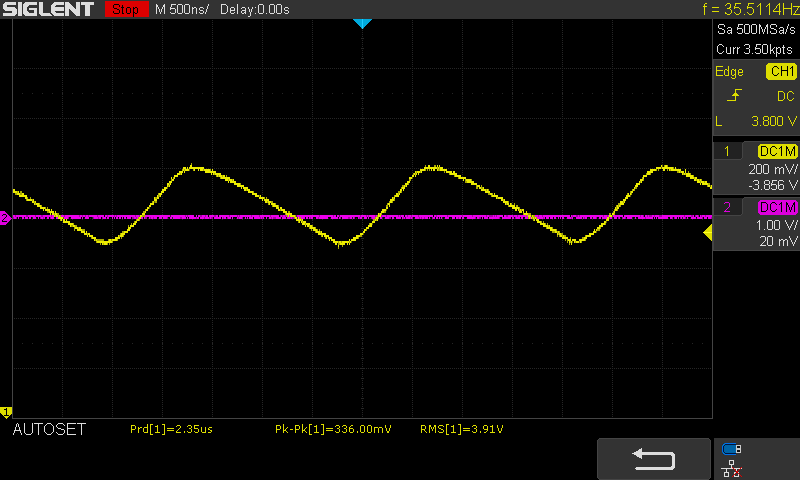Click the network disconnected status icon
The image size is (800, 480).
tap(732, 469)
